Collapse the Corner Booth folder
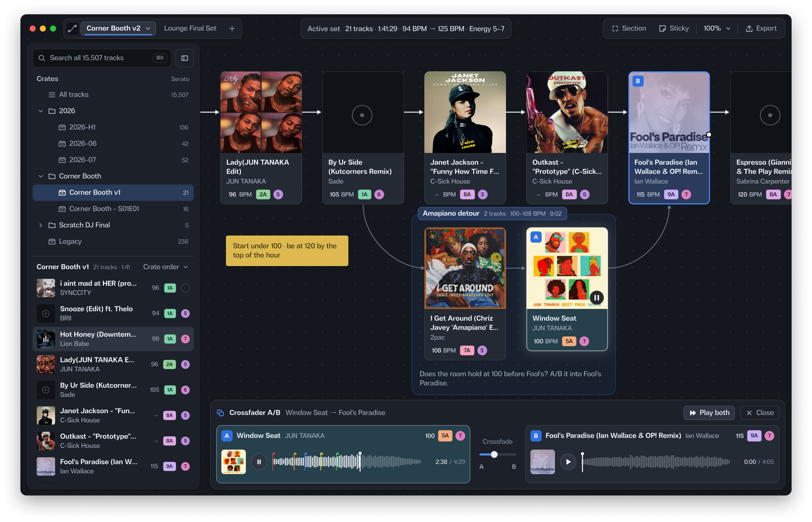The height and width of the screenshot is (522, 812). pyautogui.click(x=41, y=176)
